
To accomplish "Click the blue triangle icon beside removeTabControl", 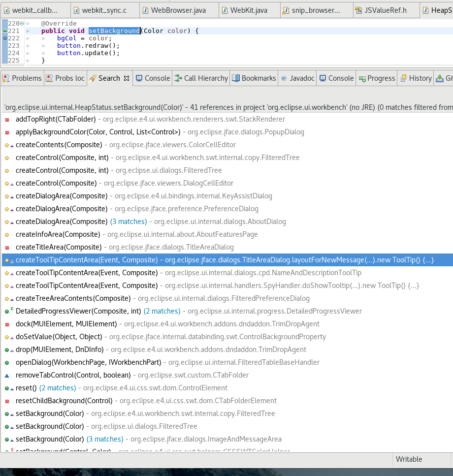I will point(6,375).
